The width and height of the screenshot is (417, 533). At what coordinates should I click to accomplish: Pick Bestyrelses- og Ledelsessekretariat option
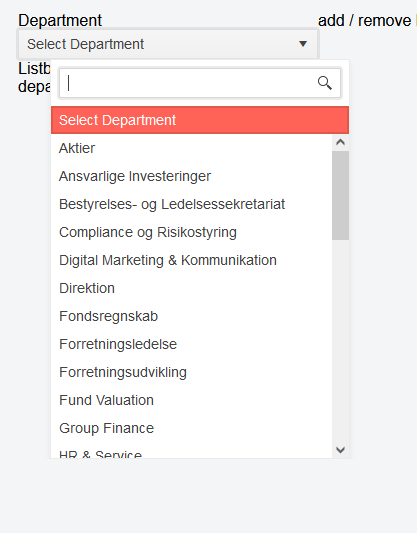point(191,204)
